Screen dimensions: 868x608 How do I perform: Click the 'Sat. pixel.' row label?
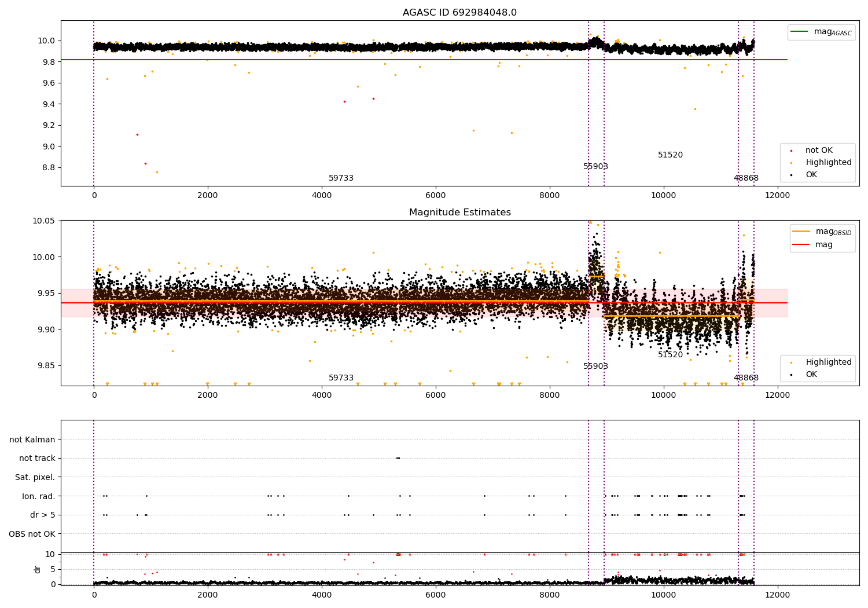[35, 478]
